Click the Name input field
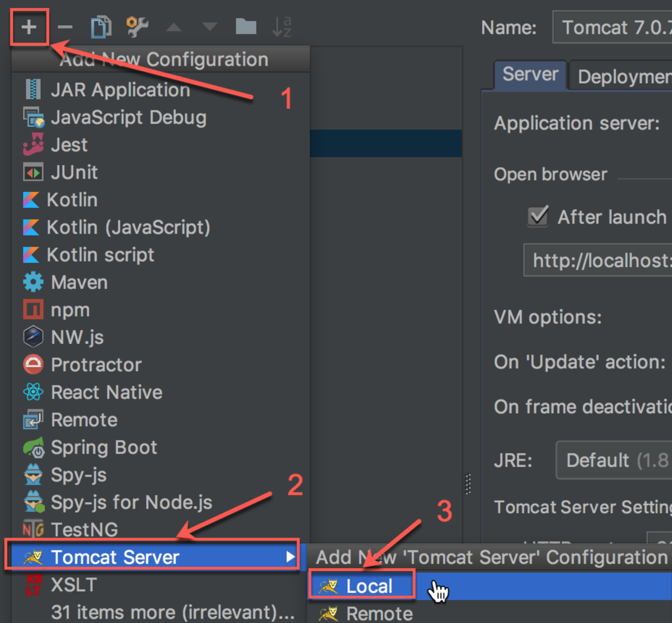The width and height of the screenshot is (672, 623). [x=612, y=27]
